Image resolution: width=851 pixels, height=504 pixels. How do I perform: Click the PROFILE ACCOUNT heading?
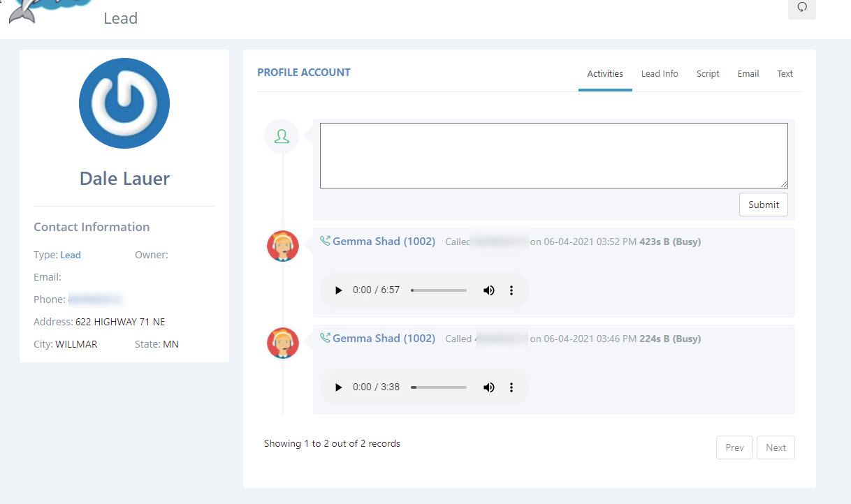coord(304,72)
